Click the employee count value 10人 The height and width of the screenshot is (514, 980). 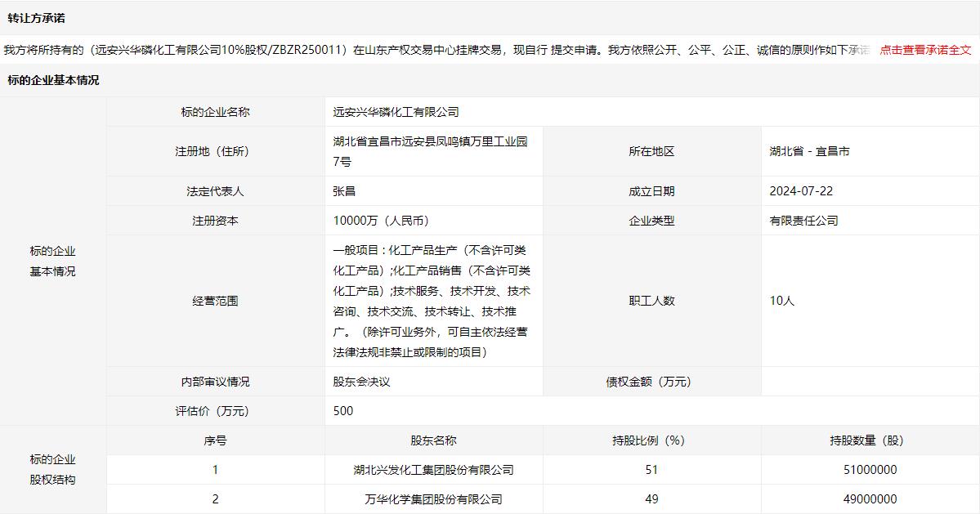[781, 301]
